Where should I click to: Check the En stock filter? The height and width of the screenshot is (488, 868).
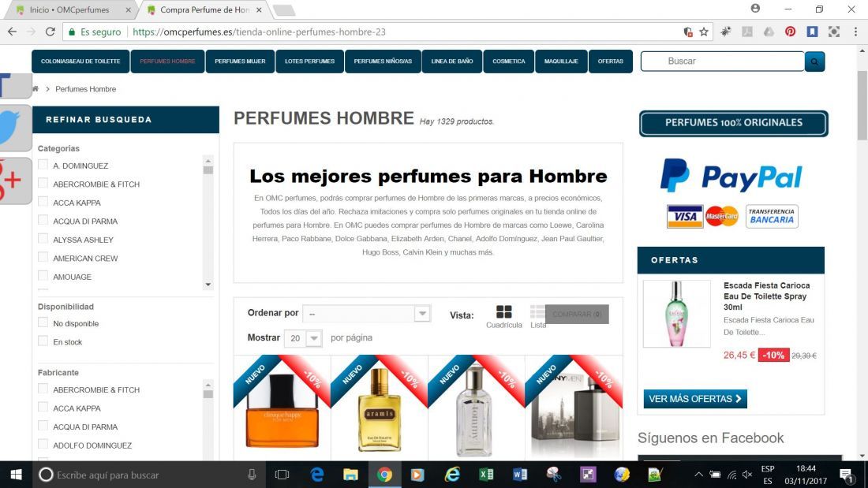click(43, 341)
